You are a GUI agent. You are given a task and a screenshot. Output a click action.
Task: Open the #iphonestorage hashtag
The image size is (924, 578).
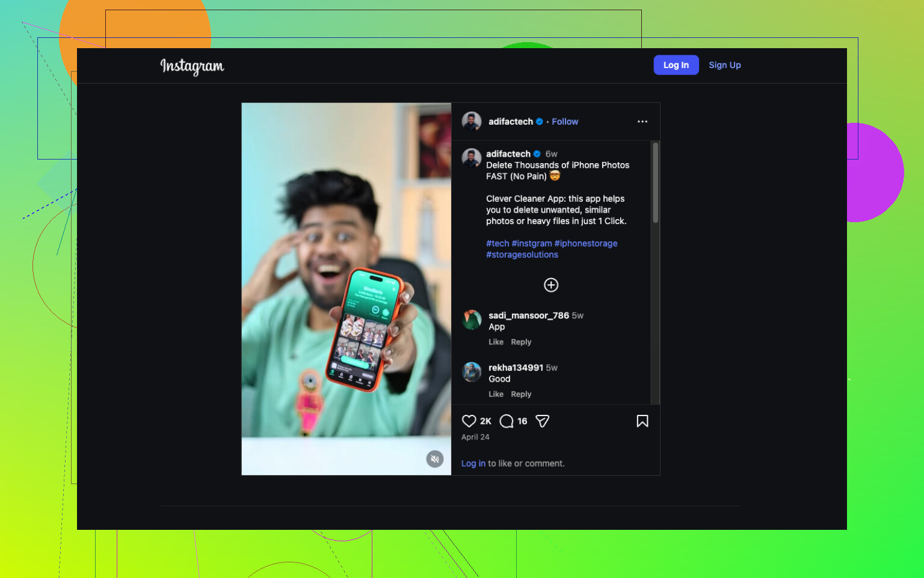tap(586, 243)
